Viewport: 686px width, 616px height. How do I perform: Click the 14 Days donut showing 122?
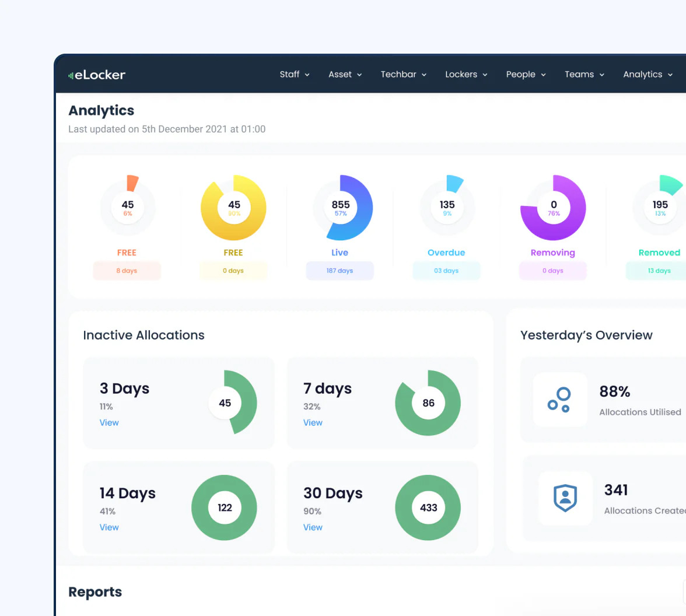(x=224, y=508)
